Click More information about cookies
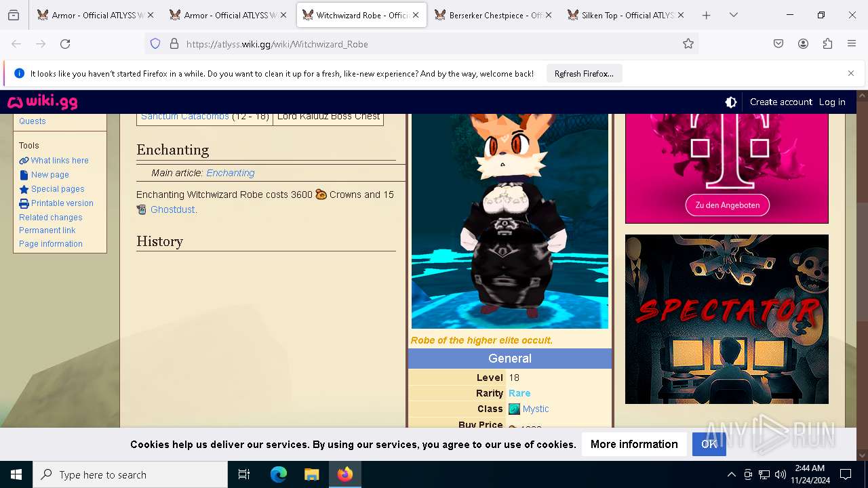The image size is (868, 488). (x=634, y=445)
